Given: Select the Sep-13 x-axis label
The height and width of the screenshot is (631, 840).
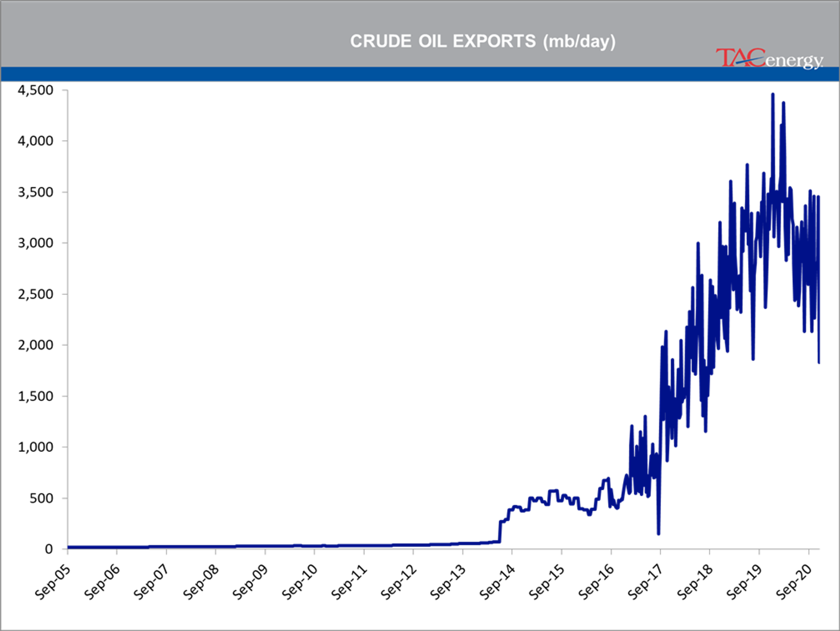Looking at the screenshot, I should (448, 582).
